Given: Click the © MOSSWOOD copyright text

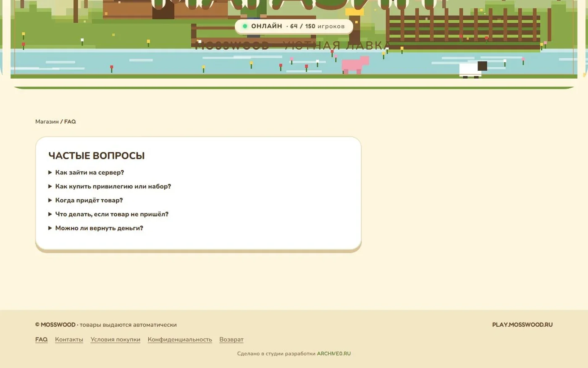Looking at the screenshot, I should 55,325.
